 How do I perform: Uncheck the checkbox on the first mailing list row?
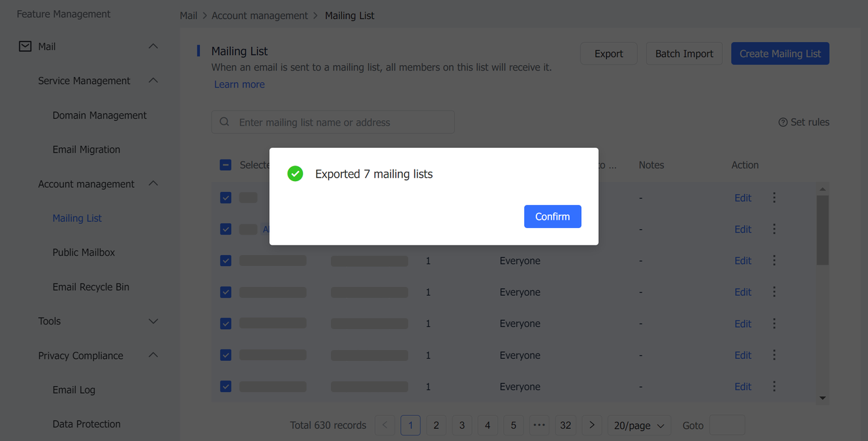click(x=225, y=197)
